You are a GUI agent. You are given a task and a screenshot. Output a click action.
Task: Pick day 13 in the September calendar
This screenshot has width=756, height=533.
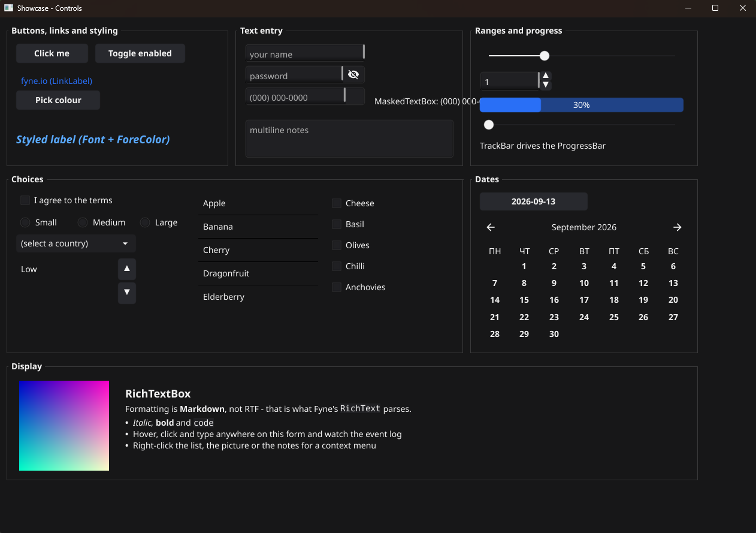point(673,283)
